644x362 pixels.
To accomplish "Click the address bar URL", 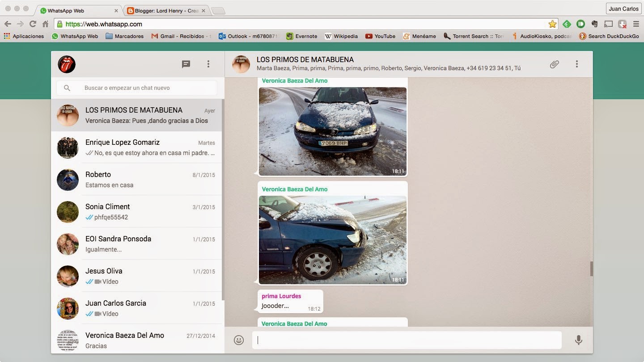I will click(104, 24).
